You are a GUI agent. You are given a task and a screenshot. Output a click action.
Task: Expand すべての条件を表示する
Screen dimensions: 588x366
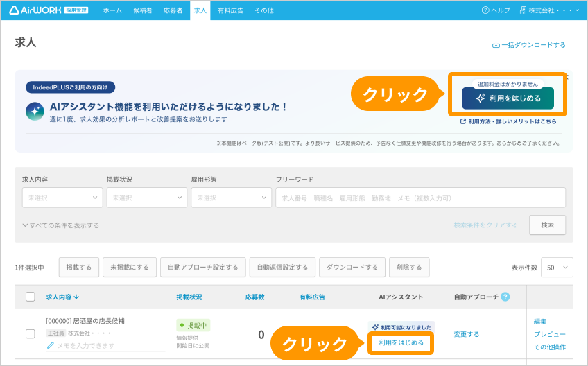pos(61,225)
